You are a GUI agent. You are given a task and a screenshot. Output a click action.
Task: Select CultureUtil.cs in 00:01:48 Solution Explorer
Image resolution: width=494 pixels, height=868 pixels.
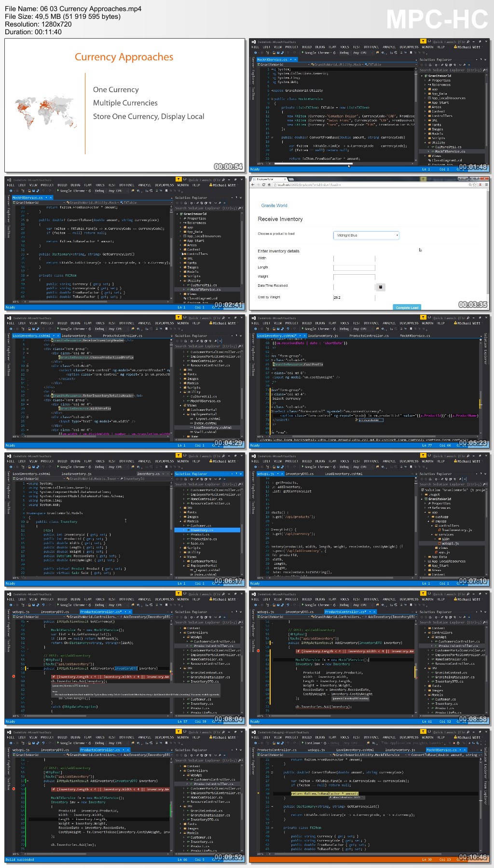(x=447, y=147)
